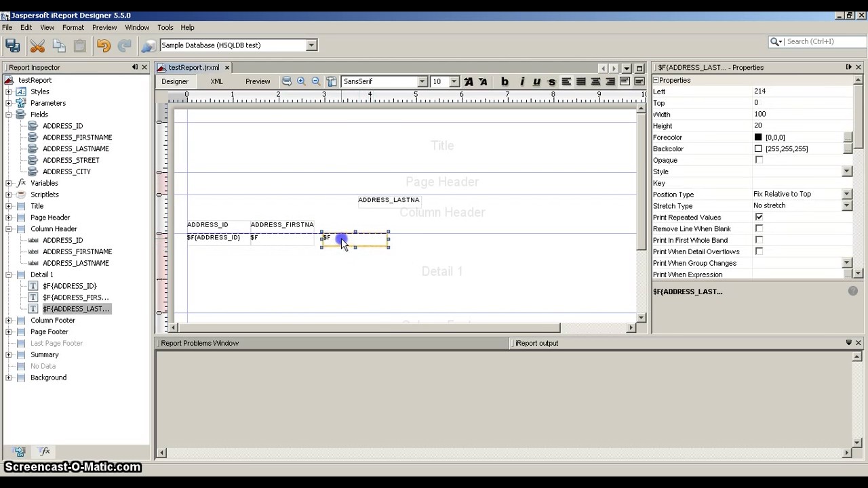
Task: Set vertical alignment to top
Action: click(x=625, y=81)
